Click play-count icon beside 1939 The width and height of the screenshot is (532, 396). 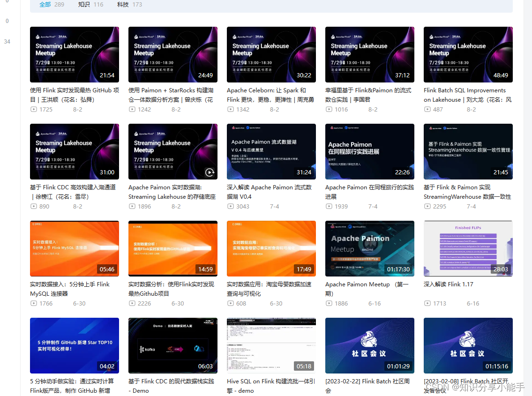coord(329,206)
